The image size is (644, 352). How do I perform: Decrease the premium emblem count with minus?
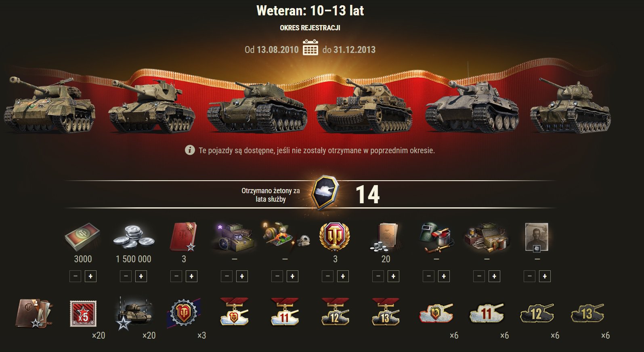(x=328, y=276)
